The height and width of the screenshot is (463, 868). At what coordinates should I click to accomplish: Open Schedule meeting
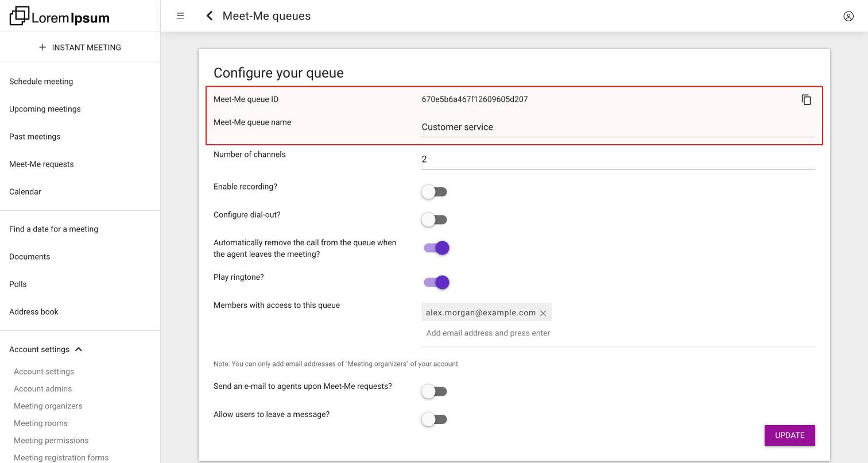point(41,82)
